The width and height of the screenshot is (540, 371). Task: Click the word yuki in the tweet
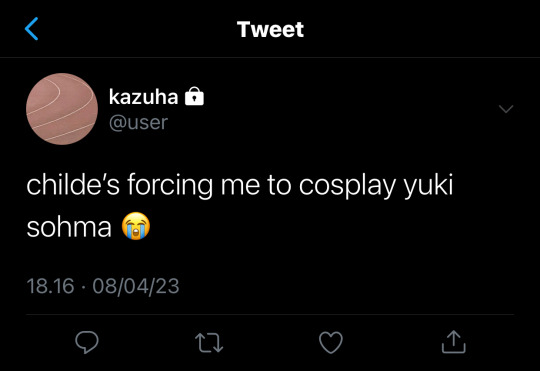pos(428,187)
